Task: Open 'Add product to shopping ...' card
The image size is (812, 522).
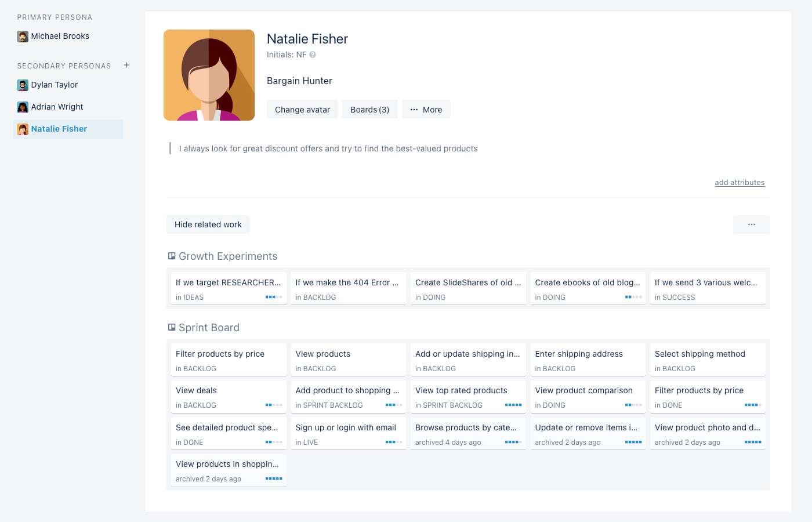Action: [x=348, y=396]
